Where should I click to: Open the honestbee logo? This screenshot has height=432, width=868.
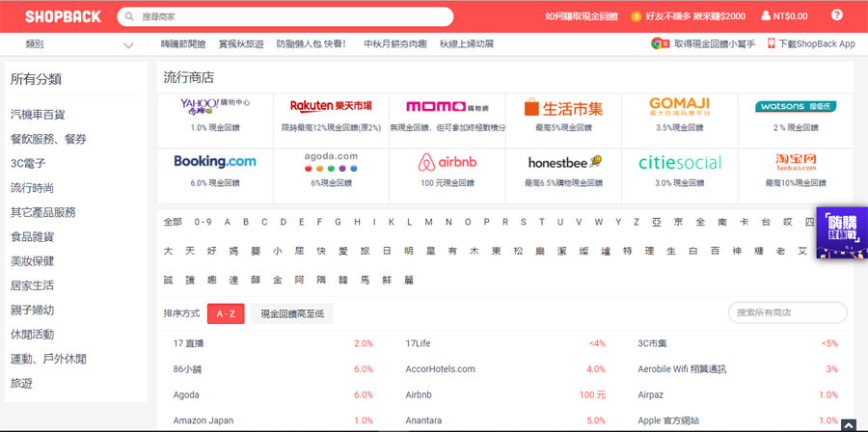pos(564,162)
